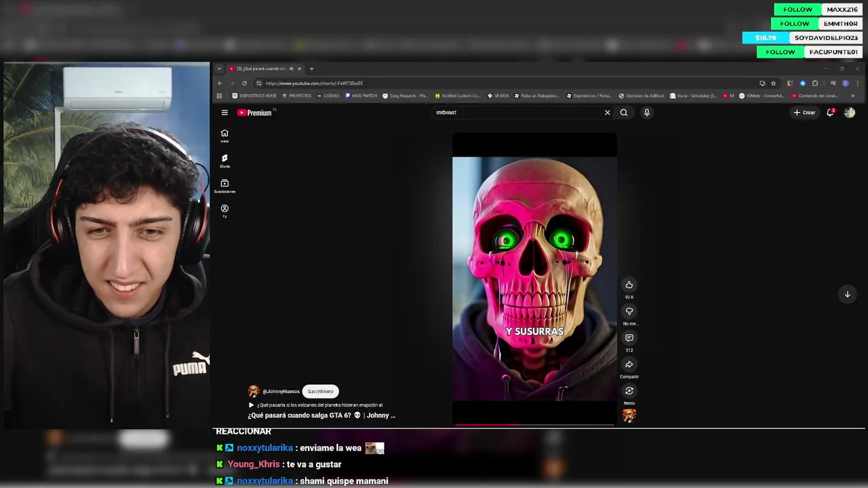Open the short's comments panel
868x488 pixels.
629,338
